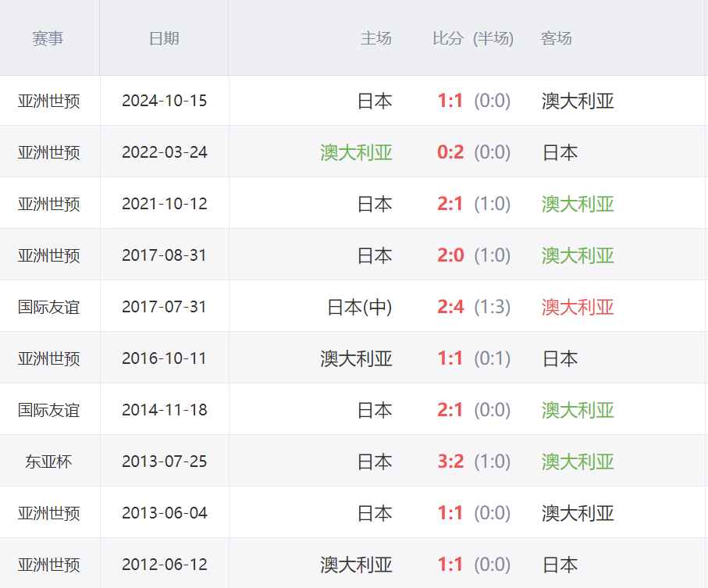Open the 3:2 score link
The image size is (708, 588).
pyautogui.click(x=450, y=461)
